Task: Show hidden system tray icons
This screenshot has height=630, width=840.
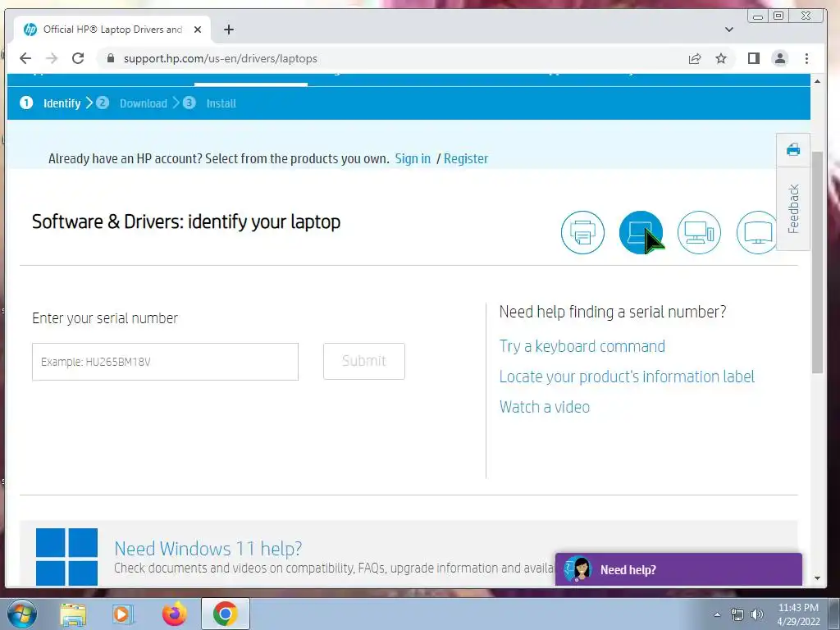Action: coord(717,614)
